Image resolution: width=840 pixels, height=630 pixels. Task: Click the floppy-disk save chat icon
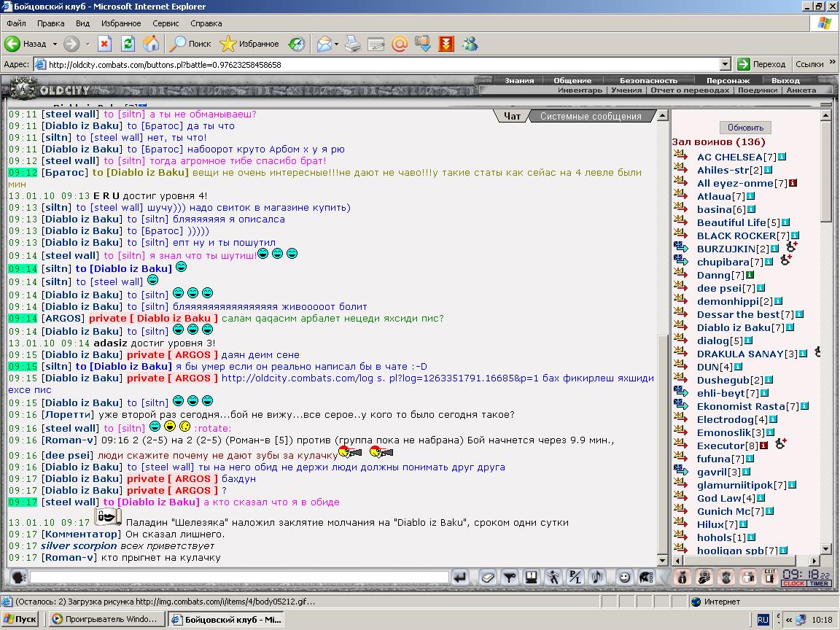tap(531, 577)
